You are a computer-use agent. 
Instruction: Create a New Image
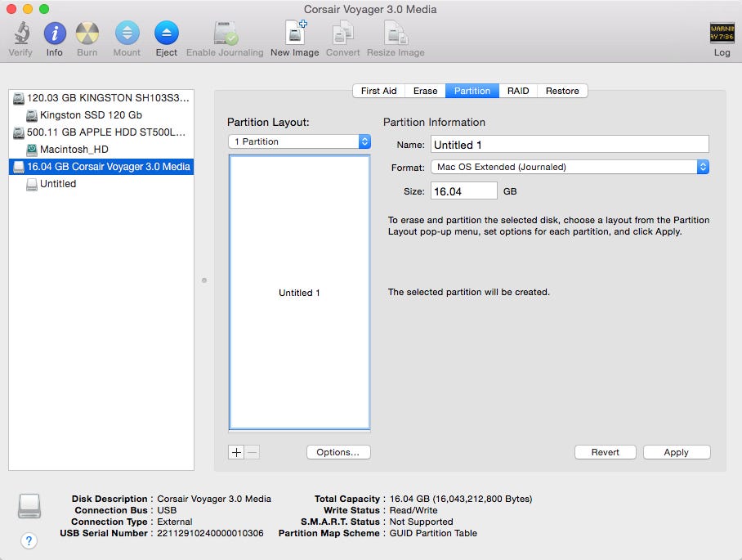point(295,32)
